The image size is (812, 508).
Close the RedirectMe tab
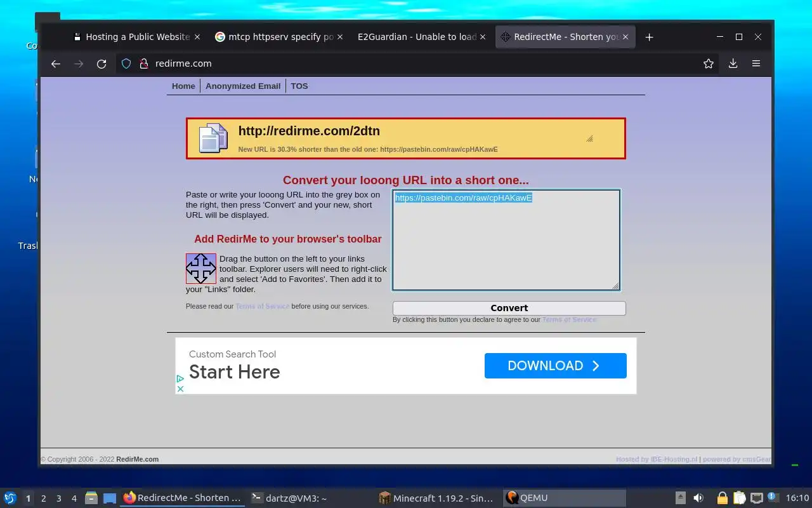coord(625,37)
